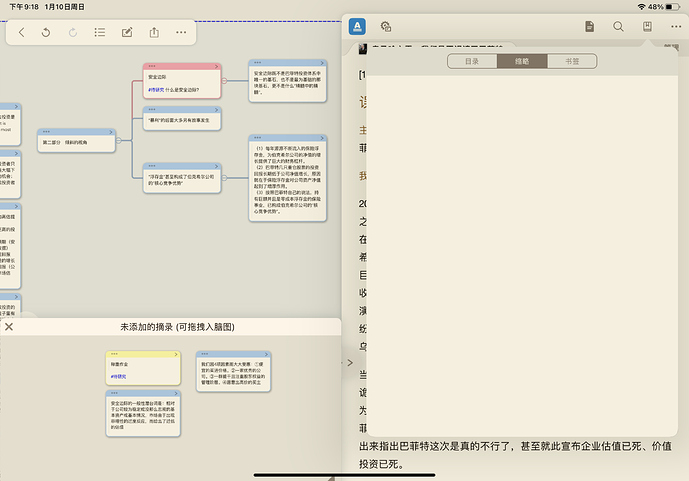689x481 pixels.
Task: Tap the #待研究 tag in pink node
Action: (156, 90)
